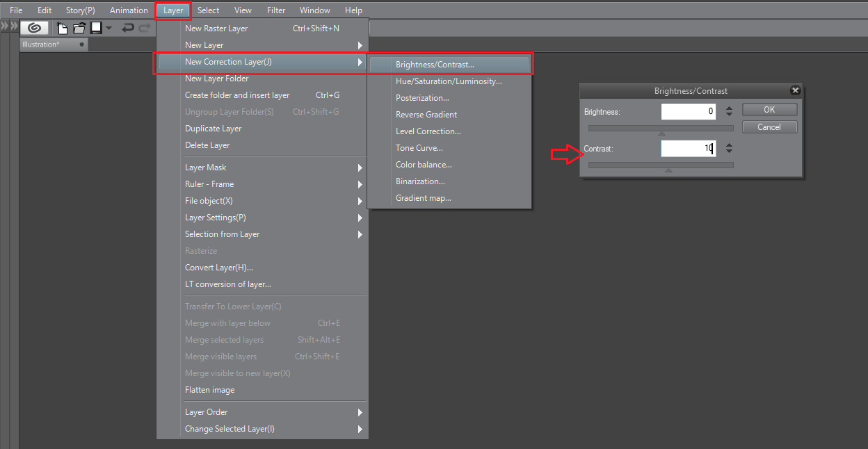Viewport: 868px width, 449px height.
Task: Choose Create folder and insert layer
Action: pyautogui.click(x=262, y=95)
